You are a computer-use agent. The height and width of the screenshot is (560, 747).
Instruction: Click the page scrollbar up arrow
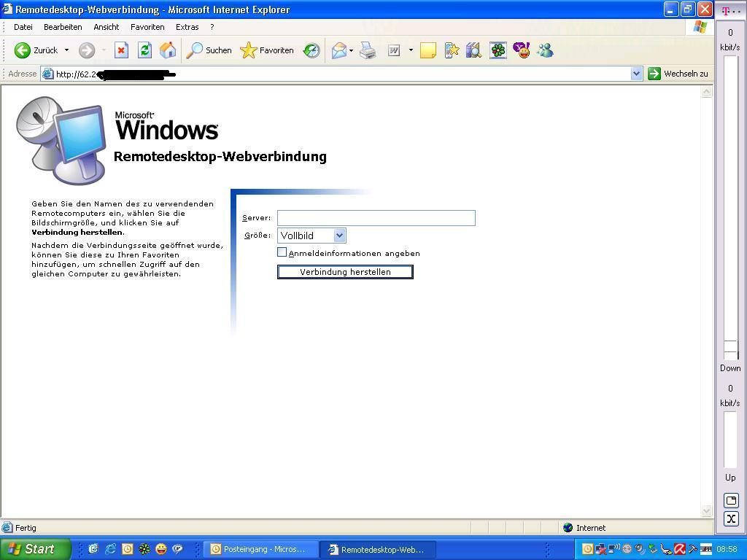click(x=706, y=92)
